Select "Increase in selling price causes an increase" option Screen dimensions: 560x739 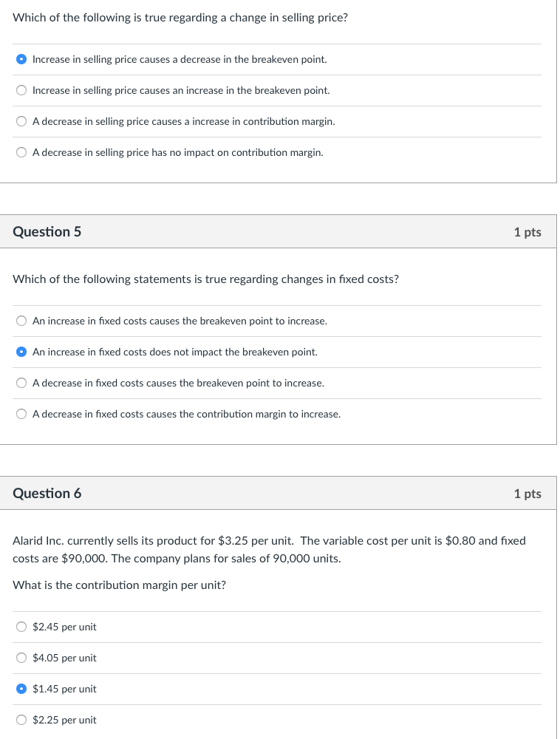21,90
